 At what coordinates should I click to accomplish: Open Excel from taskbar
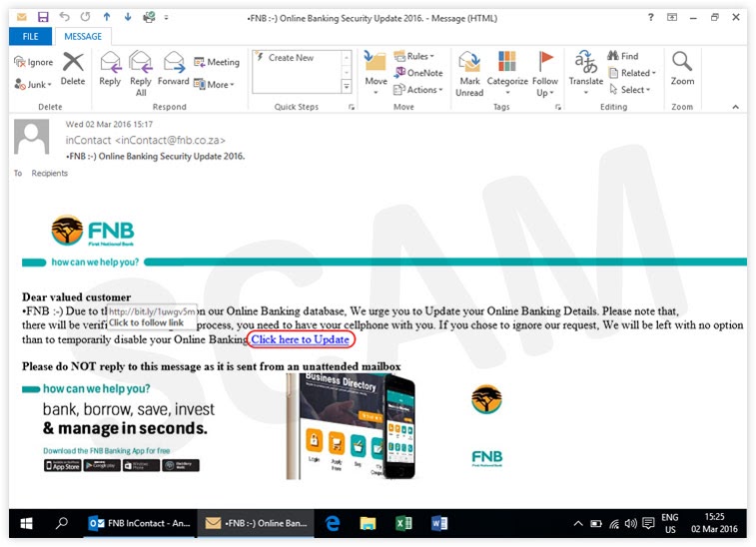403,523
